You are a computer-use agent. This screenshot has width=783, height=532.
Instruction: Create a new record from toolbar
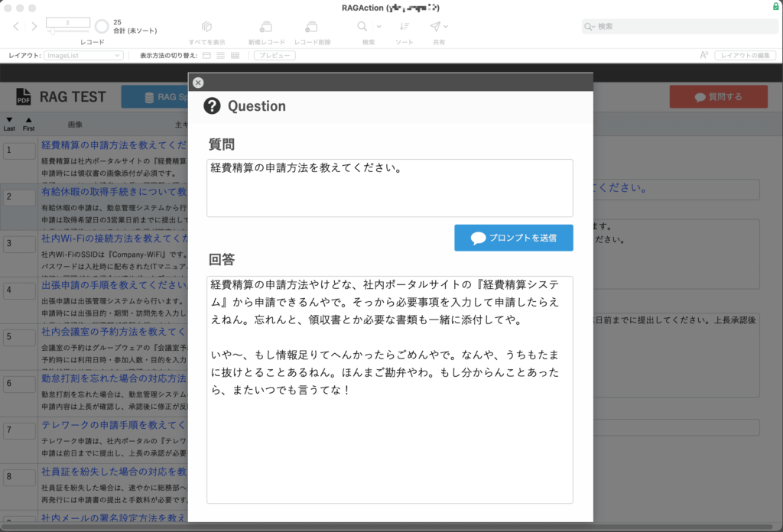click(x=266, y=27)
